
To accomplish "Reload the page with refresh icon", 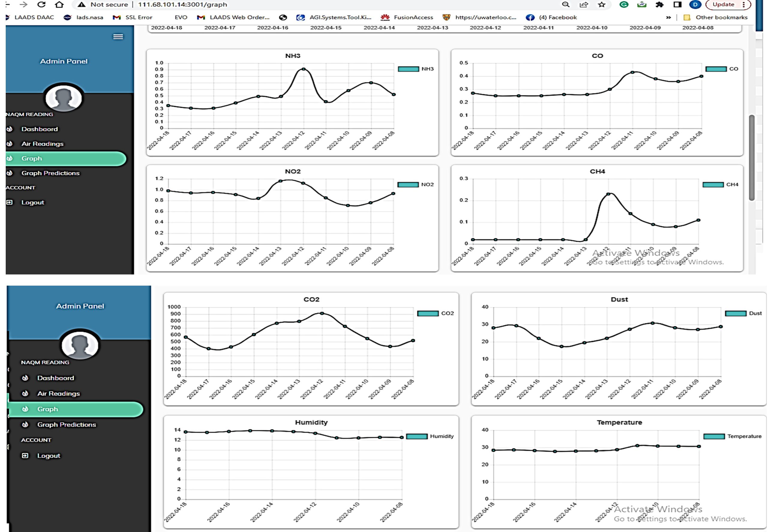I will tap(41, 4).
